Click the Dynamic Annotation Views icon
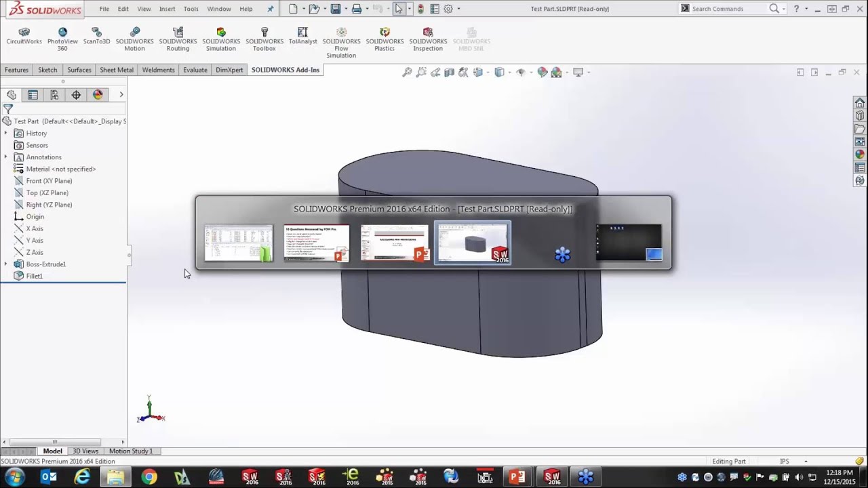The height and width of the screenshot is (488, 868). 463,73
